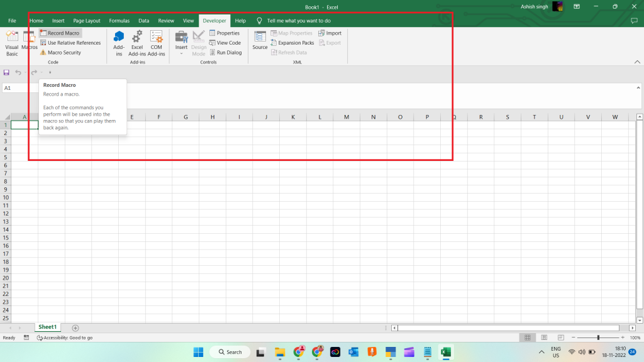Open control Properties
The width and height of the screenshot is (644, 362).
[225, 33]
